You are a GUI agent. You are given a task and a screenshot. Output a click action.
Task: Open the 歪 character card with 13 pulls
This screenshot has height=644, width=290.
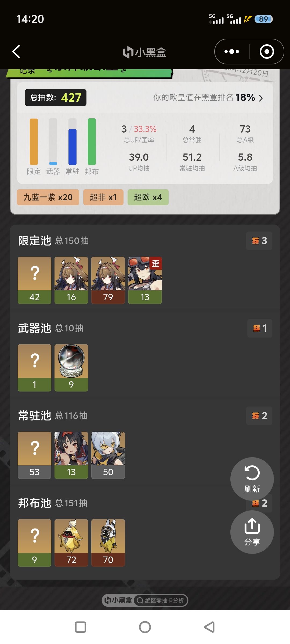pyautogui.click(x=145, y=280)
